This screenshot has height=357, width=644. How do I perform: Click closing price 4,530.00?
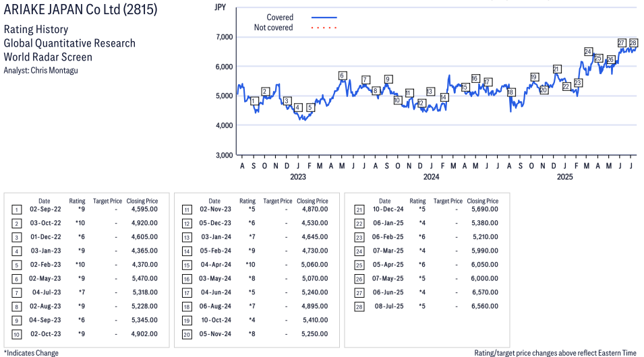coord(315,223)
